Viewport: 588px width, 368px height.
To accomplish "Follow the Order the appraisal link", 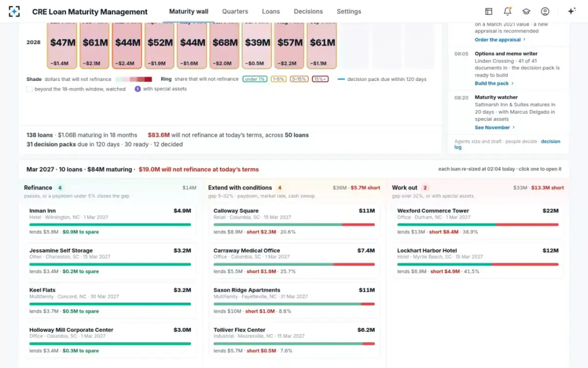I will click(500, 40).
